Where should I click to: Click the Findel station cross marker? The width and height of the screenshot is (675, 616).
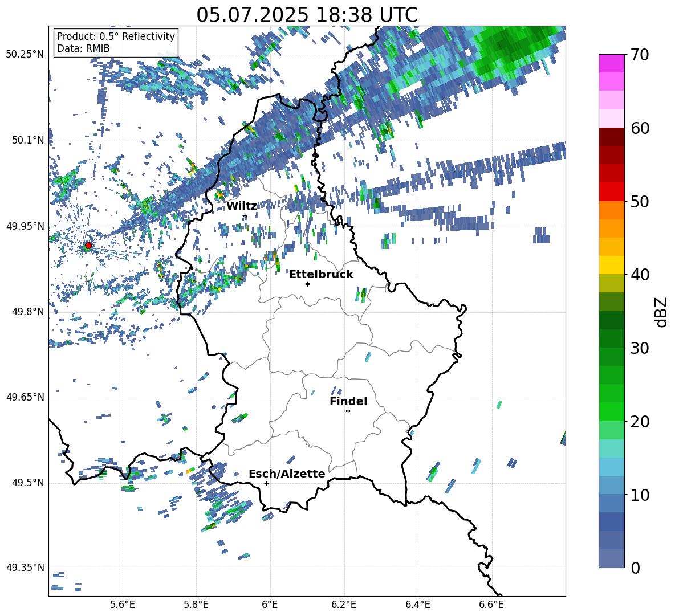coord(348,411)
